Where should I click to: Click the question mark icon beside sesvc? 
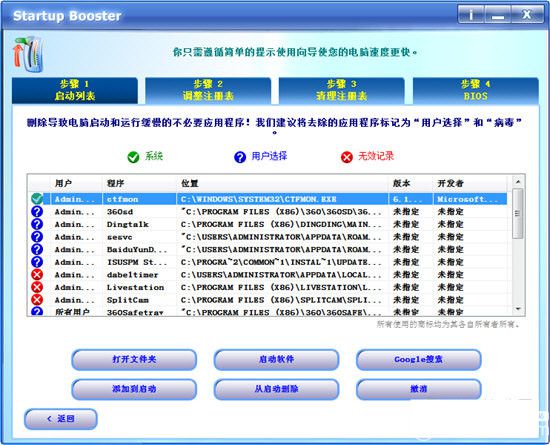37,237
